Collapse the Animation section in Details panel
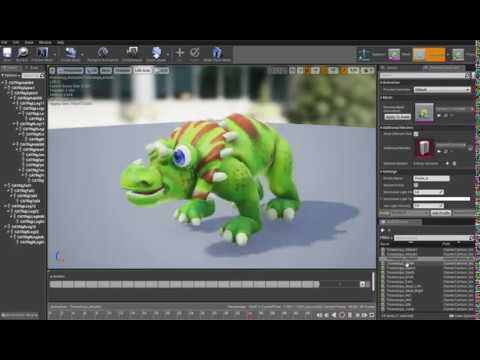This screenshot has height=360, width=480. 382,82
